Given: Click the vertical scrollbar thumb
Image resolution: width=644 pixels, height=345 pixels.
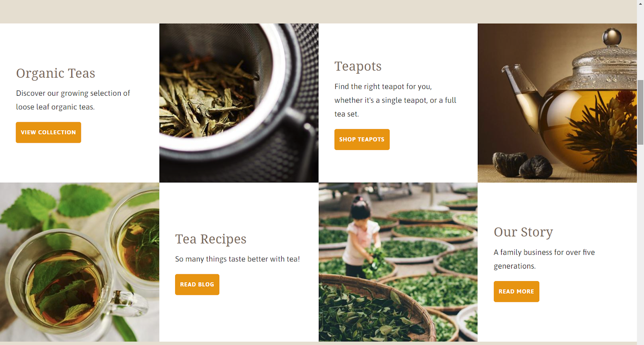Looking at the screenshot, I should [640, 112].
